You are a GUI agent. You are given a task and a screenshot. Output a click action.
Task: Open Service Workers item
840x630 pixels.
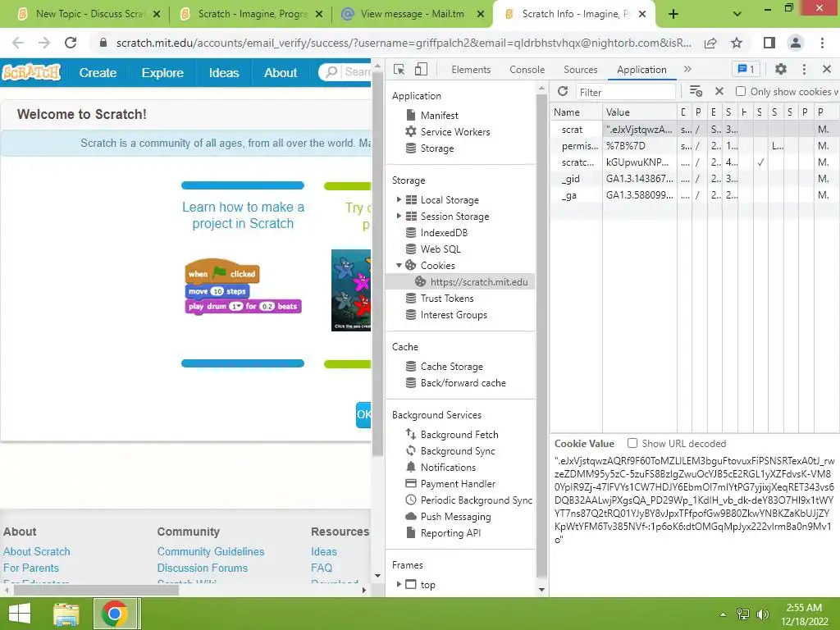point(454,132)
